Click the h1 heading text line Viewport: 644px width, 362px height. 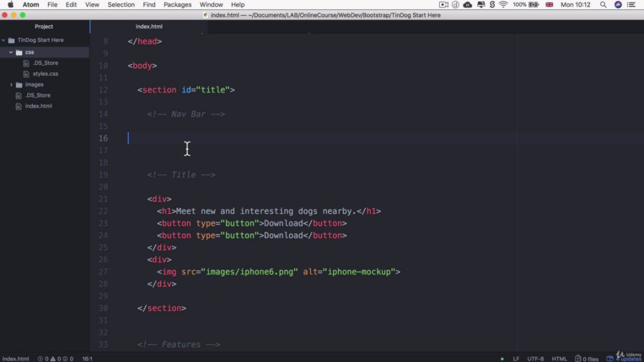pyautogui.click(x=269, y=211)
